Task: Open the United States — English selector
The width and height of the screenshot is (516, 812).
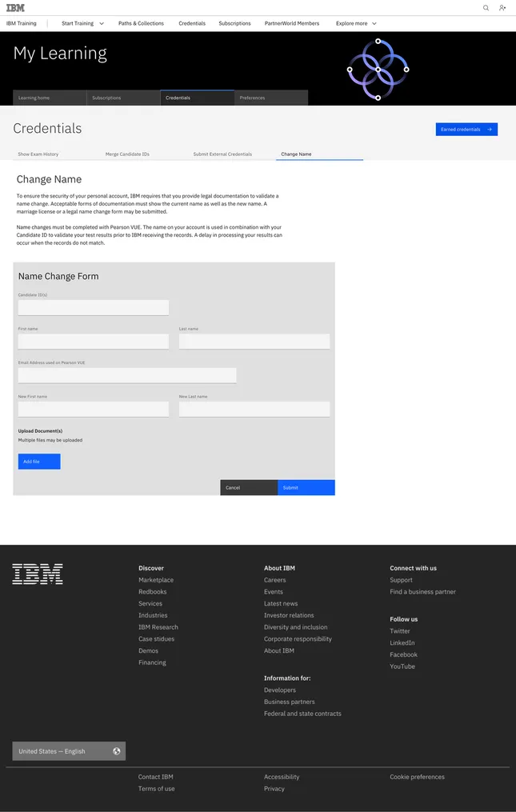Action: (x=69, y=751)
